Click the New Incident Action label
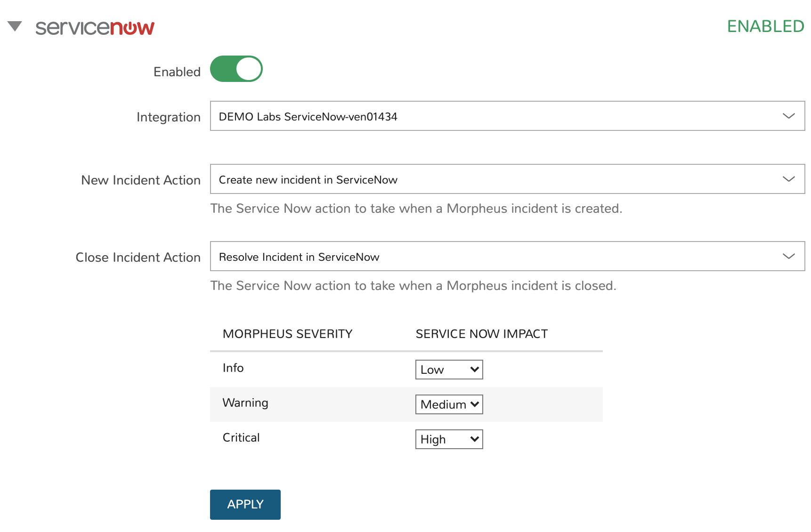 click(140, 180)
